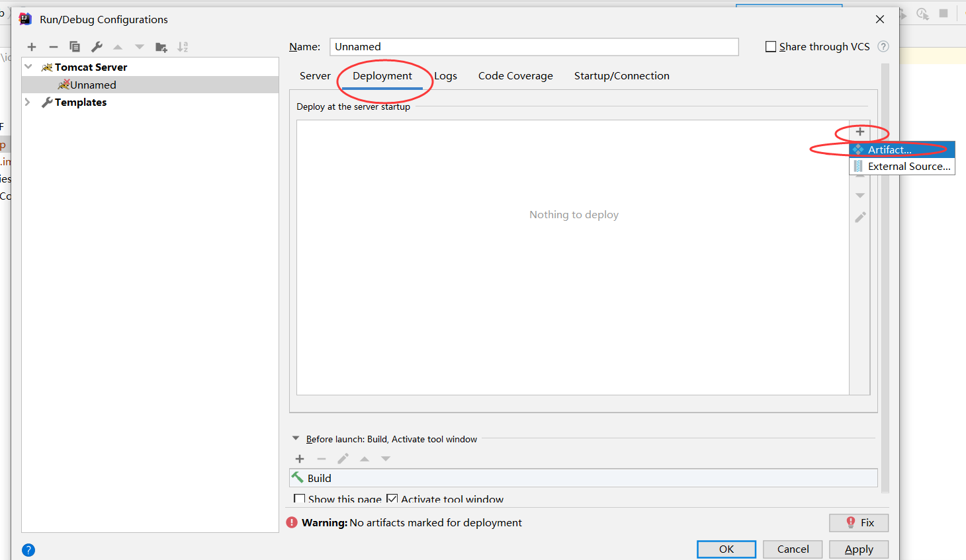Screen dimensions: 966x560
Task: Switch to Startup/Connection tab
Action: coord(622,76)
